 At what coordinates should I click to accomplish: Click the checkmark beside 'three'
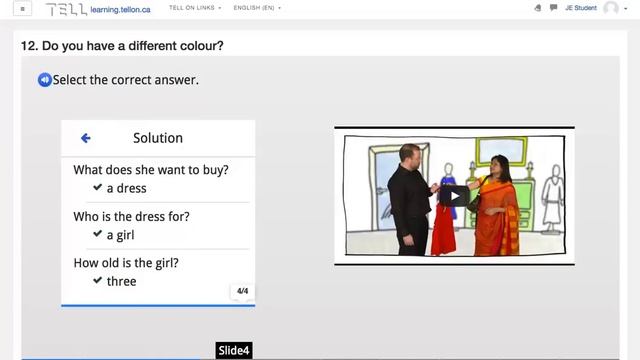tap(97, 280)
